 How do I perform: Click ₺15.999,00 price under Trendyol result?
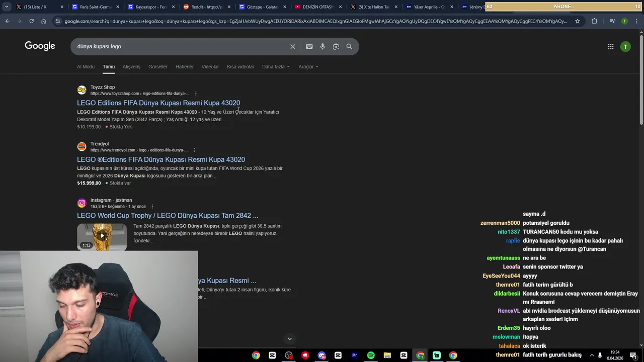(89, 183)
